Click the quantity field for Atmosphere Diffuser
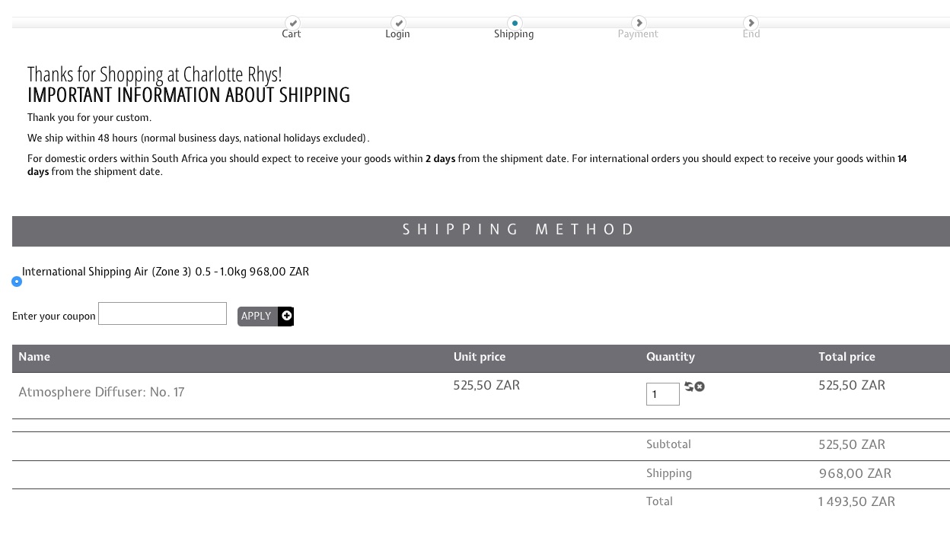The width and height of the screenshot is (950, 560). tap(662, 394)
